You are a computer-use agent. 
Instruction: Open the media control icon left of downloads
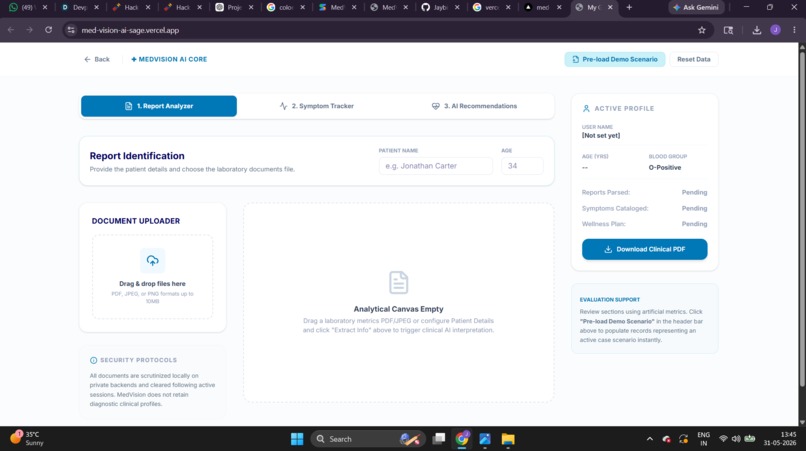(x=728, y=30)
